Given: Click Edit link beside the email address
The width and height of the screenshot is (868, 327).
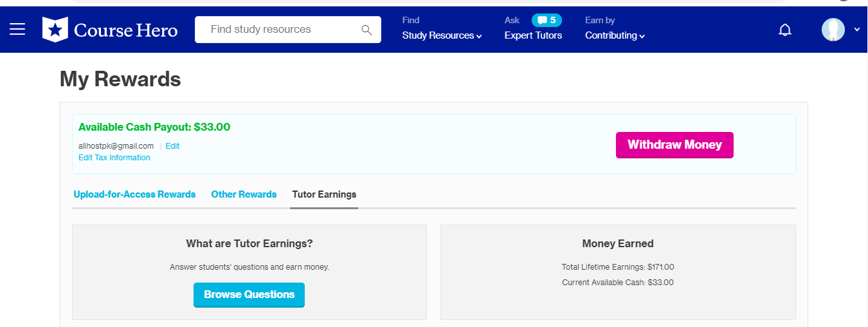Looking at the screenshot, I should point(172,146).
